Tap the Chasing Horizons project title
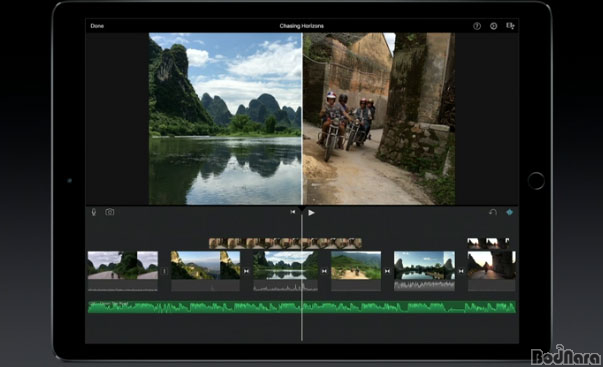Viewport: 603px width, 367px height. point(302,26)
